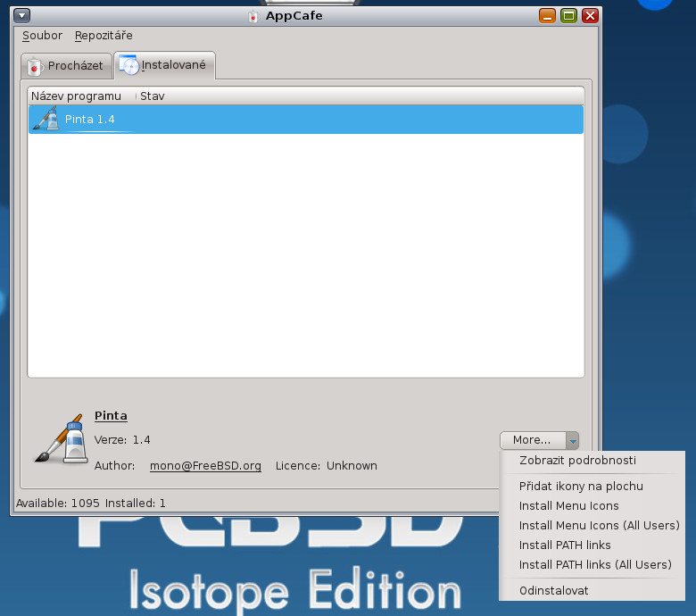Select Install PATH links entry
The width and height of the screenshot is (696, 616).
click(565, 545)
